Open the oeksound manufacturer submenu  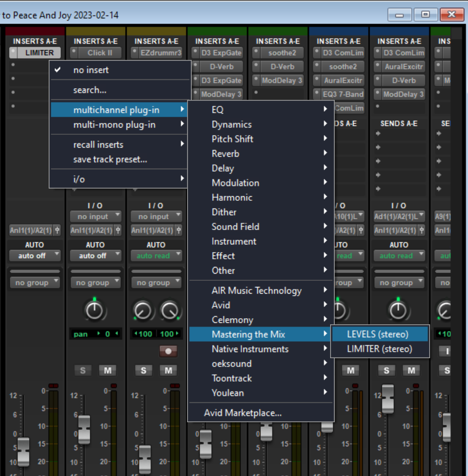[x=261, y=363]
